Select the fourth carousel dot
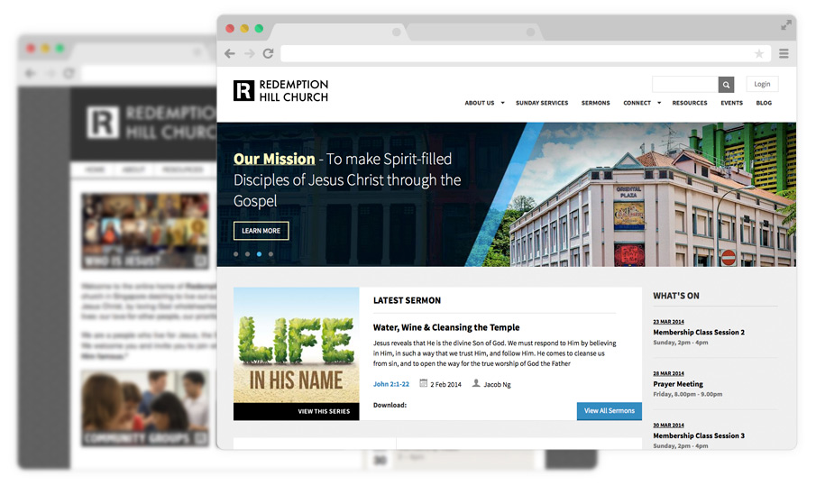Screen dimensions: 816x504 coord(270,254)
